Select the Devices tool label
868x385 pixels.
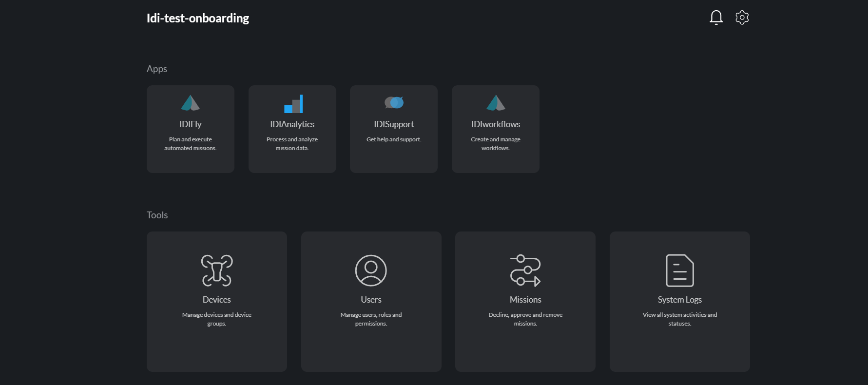pos(217,300)
